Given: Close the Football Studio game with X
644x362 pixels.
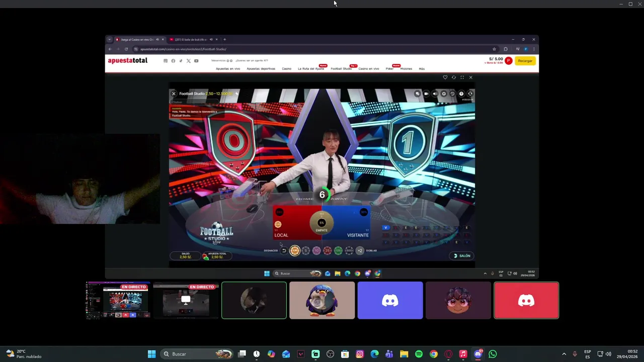Looking at the screenshot, I should [x=174, y=94].
